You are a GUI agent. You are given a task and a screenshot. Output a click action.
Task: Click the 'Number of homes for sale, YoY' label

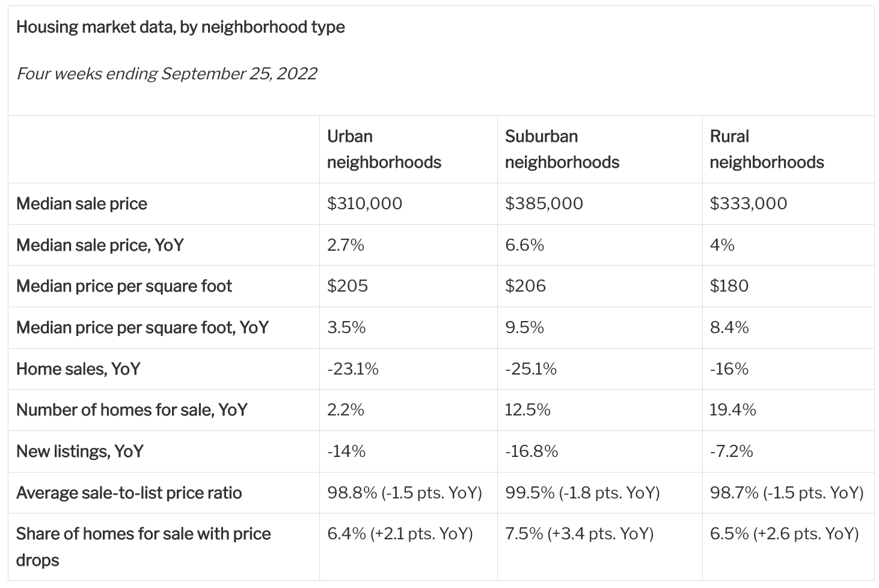(x=132, y=410)
